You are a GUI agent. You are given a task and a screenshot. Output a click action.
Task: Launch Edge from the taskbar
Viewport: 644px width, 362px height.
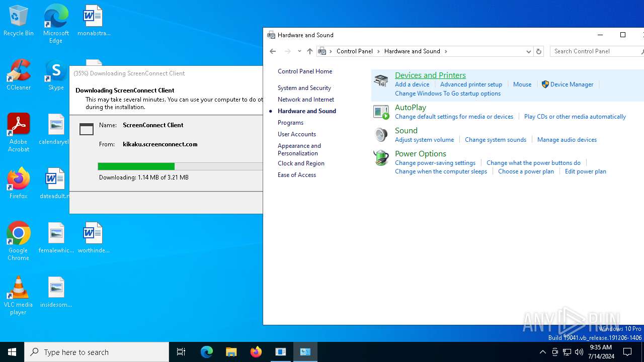(x=207, y=352)
